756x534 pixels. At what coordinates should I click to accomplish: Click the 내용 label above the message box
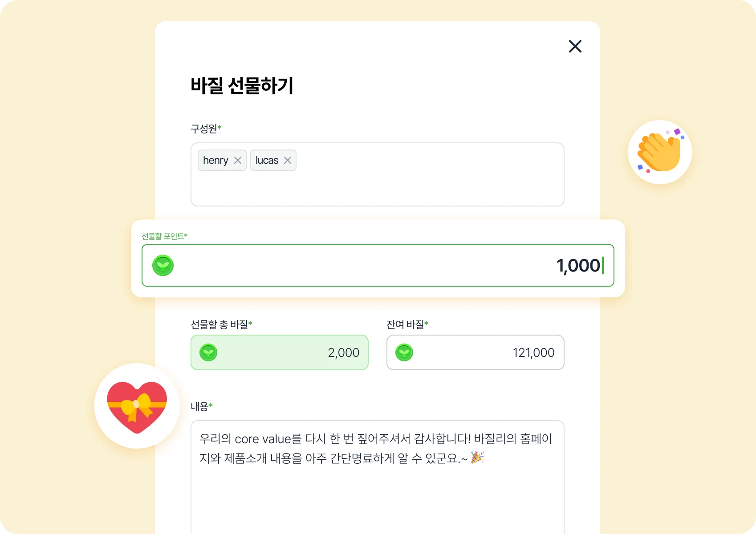201,405
